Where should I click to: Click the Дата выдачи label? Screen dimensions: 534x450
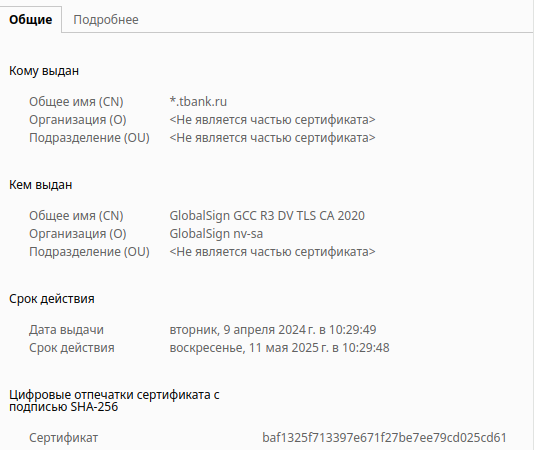pyautogui.click(x=66, y=330)
